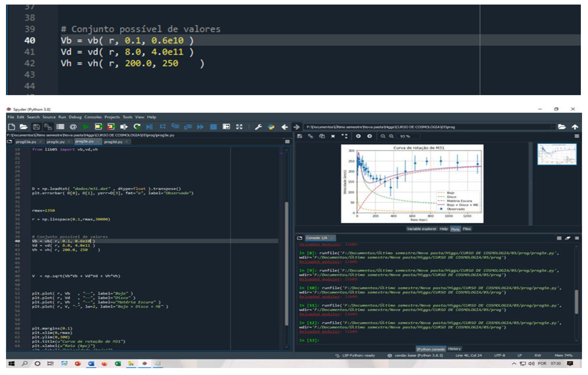Screen dimensions: 588x375
Task: Click the PYTHONPATH manager python icon
Action: click(271, 127)
